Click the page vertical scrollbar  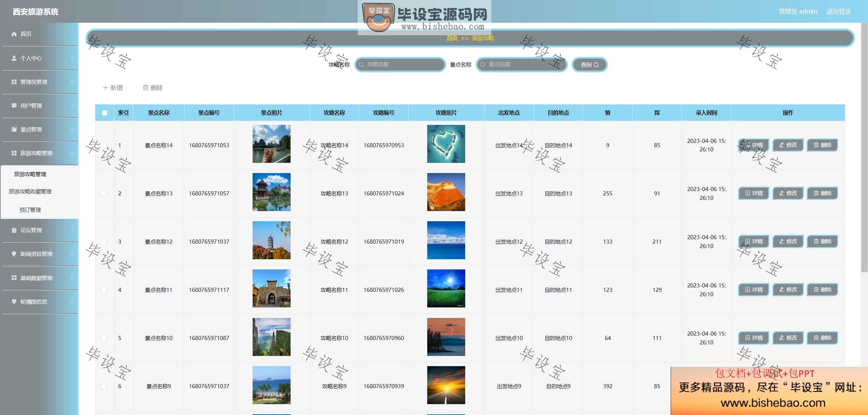coord(864,148)
